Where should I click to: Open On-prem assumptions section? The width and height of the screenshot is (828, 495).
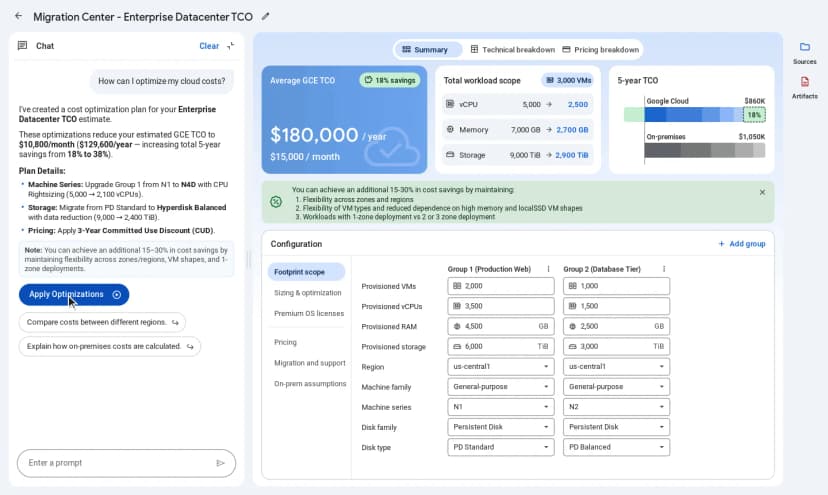tap(310, 384)
